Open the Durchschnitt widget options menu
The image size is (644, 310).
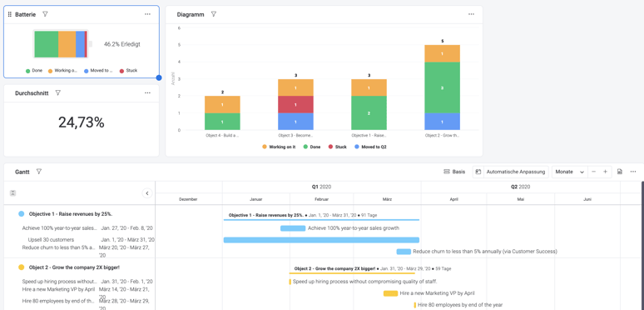click(x=147, y=93)
